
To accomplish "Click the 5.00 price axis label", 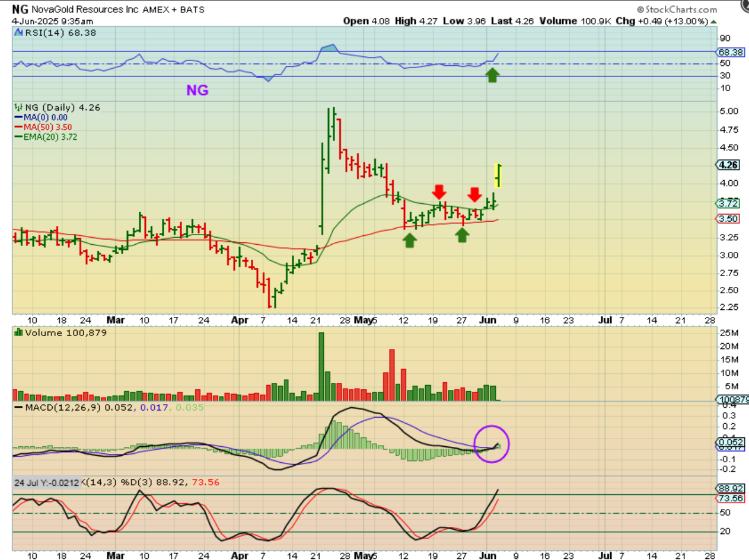I will click(728, 111).
